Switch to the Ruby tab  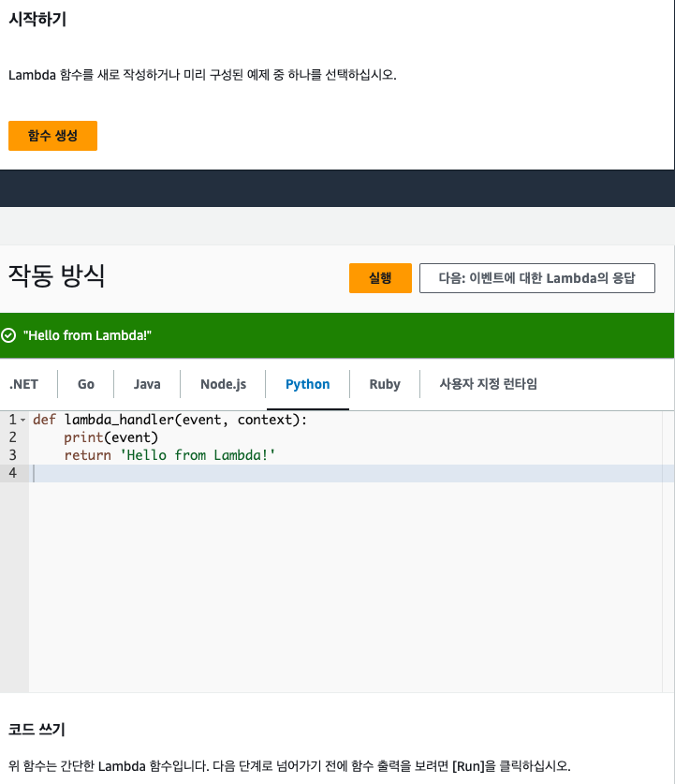point(385,384)
